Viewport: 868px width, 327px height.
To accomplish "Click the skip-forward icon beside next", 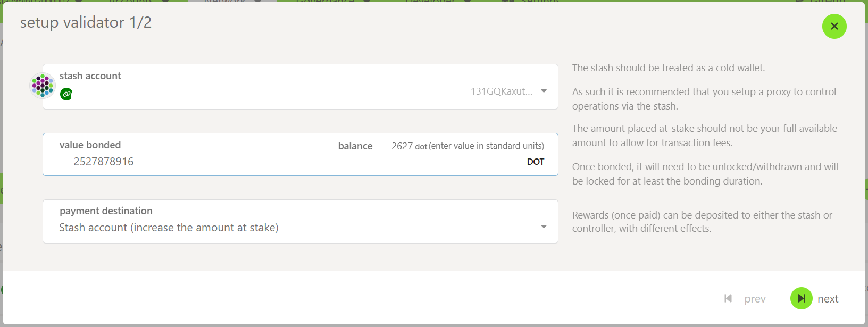I will pos(801,298).
